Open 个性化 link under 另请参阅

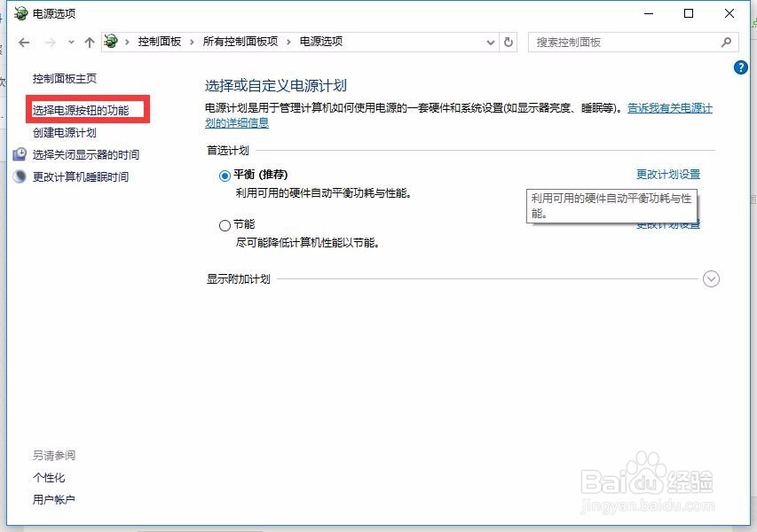pyautogui.click(x=49, y=478)
